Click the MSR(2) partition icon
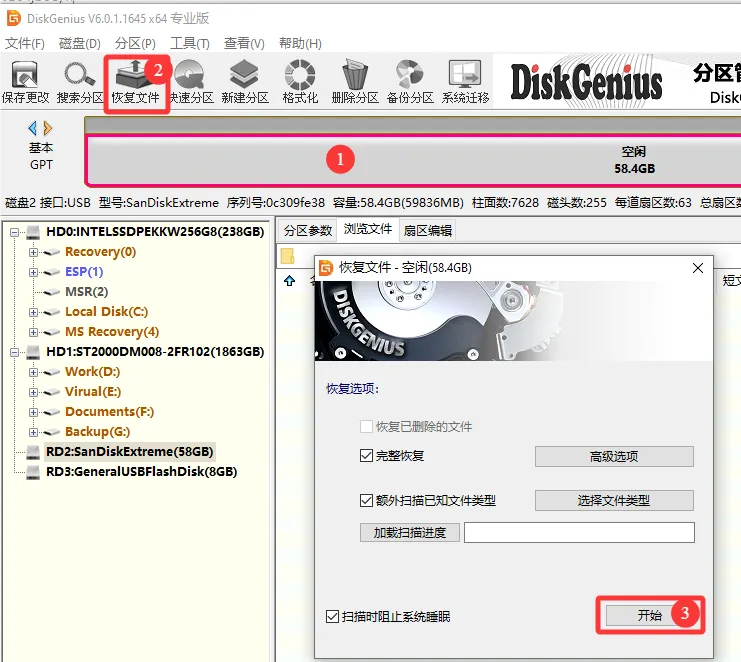Screen dimensions: 741x662 pyautogui.click(x=52, y=292)
